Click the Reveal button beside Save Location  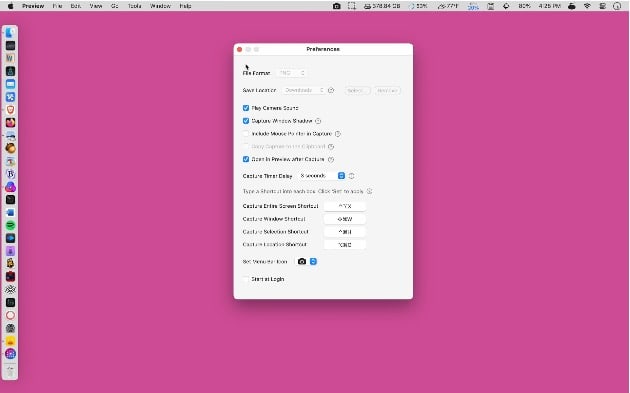coord(387,90)
